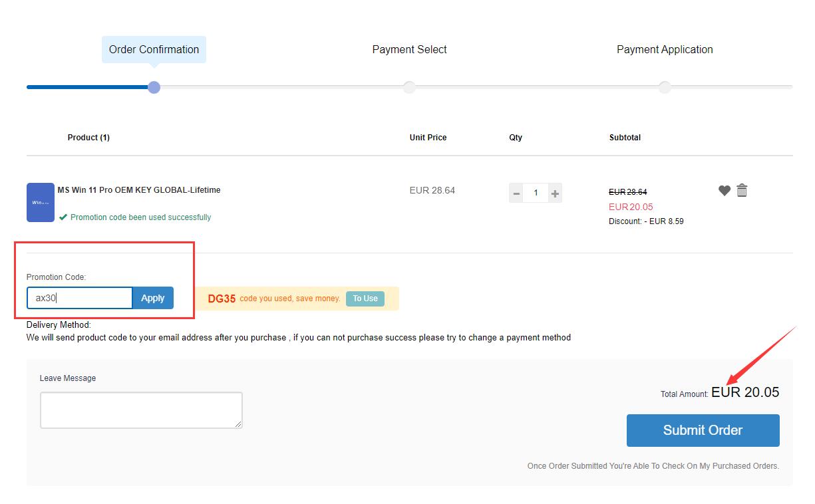Click the unit price EUR 28.64
Image resolution: width=815 pixels, height=504 pixels.
432,190
